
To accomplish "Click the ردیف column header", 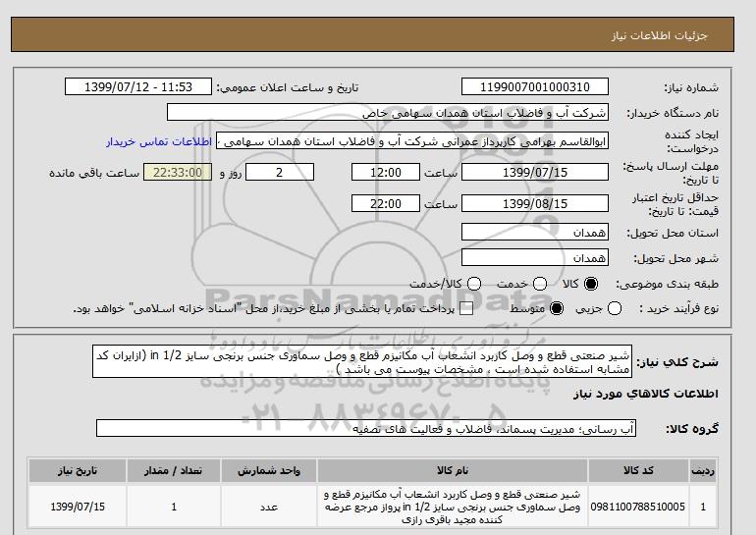I will pos(703,471).
